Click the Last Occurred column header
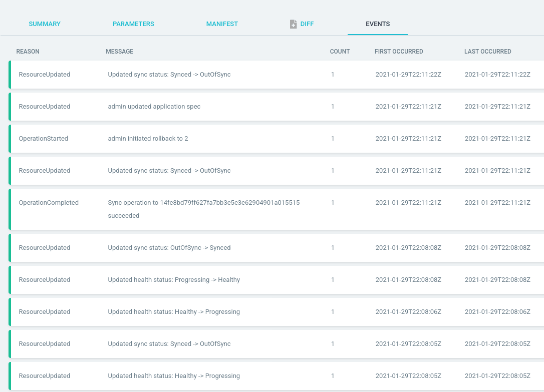Screen dimensions: 544x392 point(487,51)
